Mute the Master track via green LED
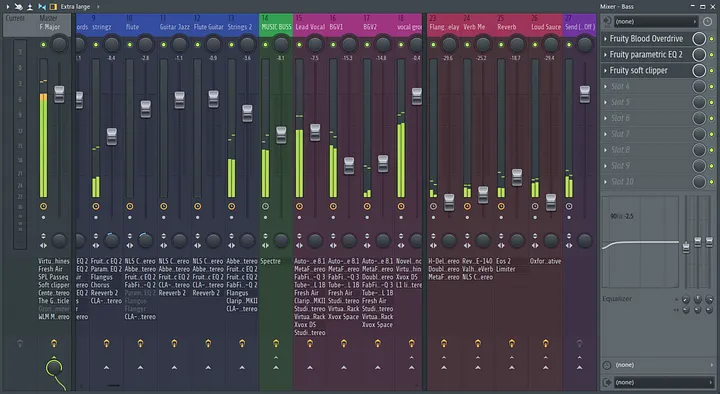The image size is (720, 394). tap(43, 45)
